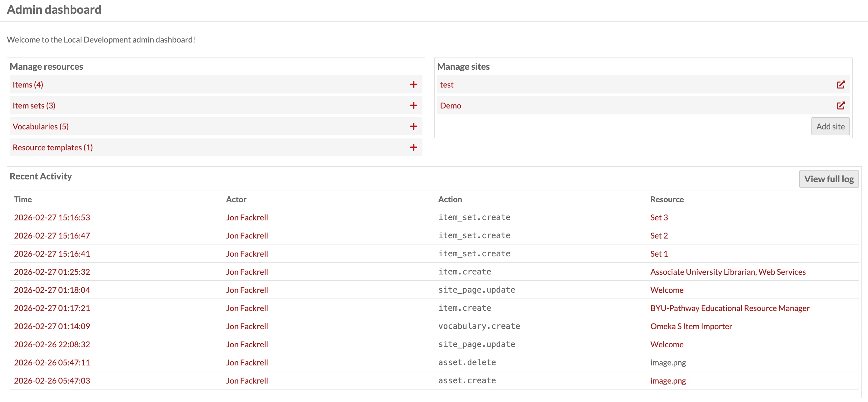Add a resource template using plus icon

[413, 147]
